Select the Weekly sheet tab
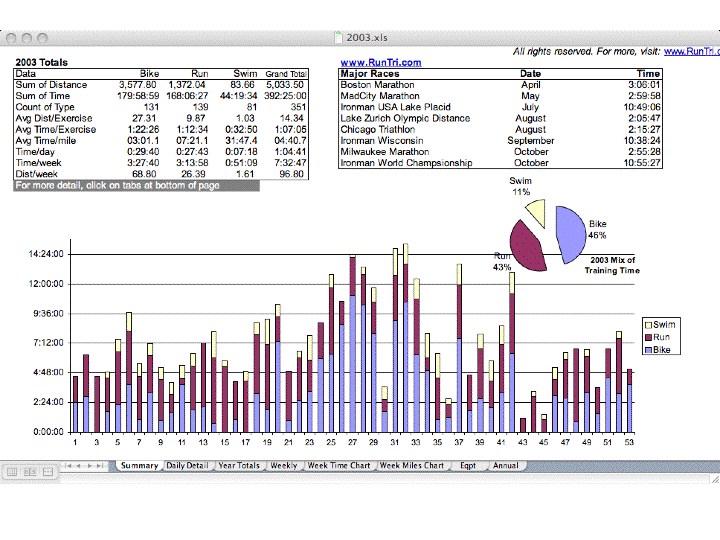Viewport: 720px width, 540px height. [x=283, y=466]
